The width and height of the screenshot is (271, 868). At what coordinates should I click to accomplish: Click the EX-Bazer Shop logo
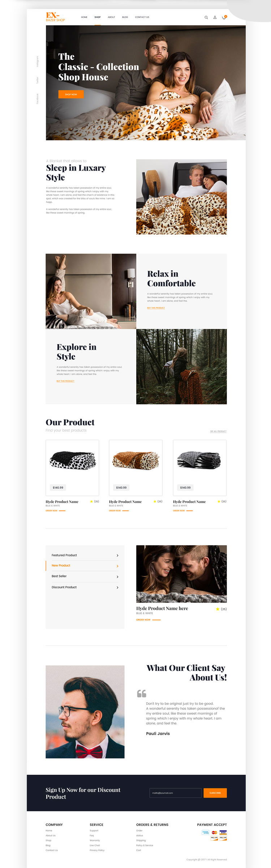(x=55, y=17)
